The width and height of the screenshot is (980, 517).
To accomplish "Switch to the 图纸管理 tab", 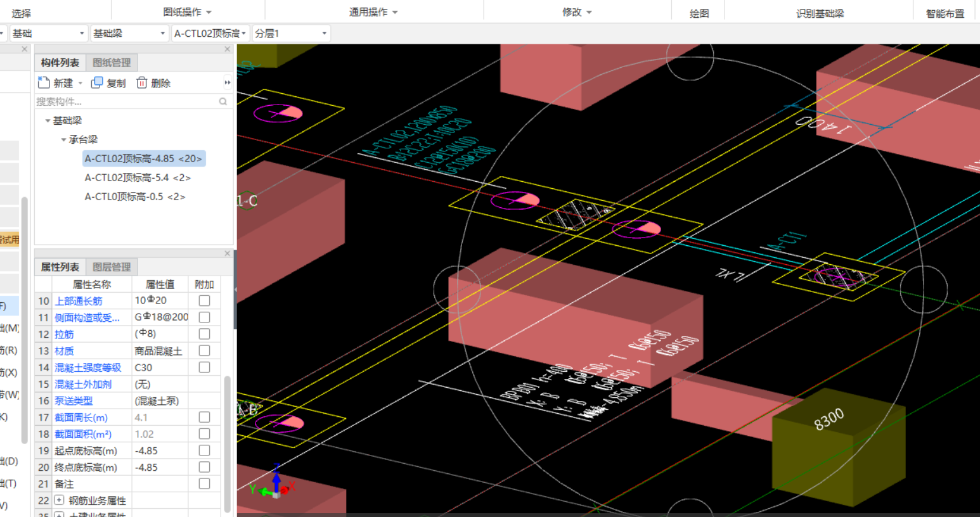I will (x=112, y=63).
